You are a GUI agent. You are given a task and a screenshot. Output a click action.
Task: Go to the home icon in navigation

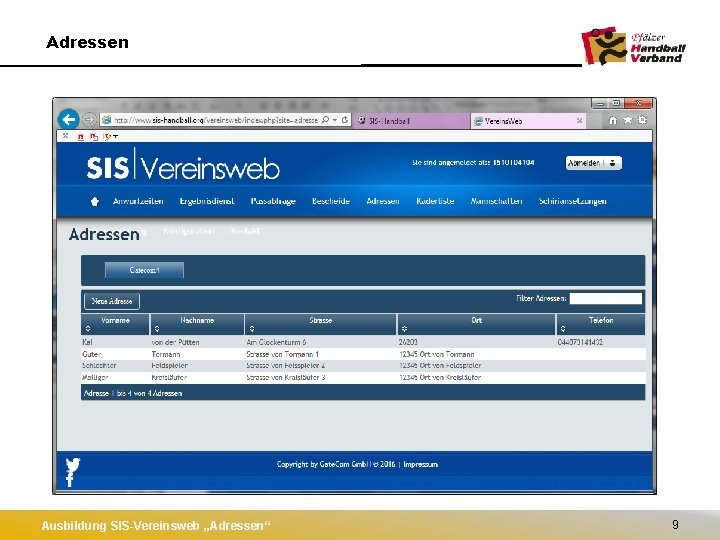click(95, 201)
